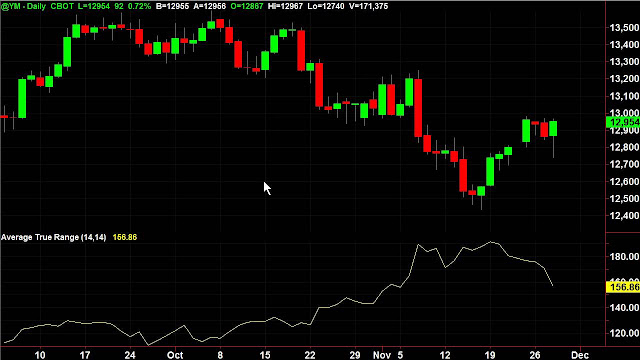
Task: Click the Dec date label on time axis
Action: (580, 355)
